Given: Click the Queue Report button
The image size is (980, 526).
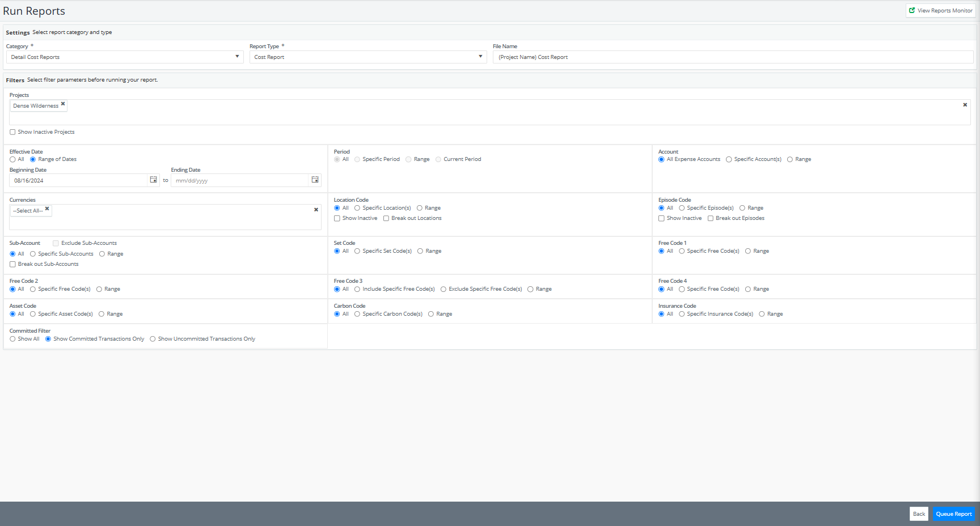Looking at the screenshot, I should [954, 514].
